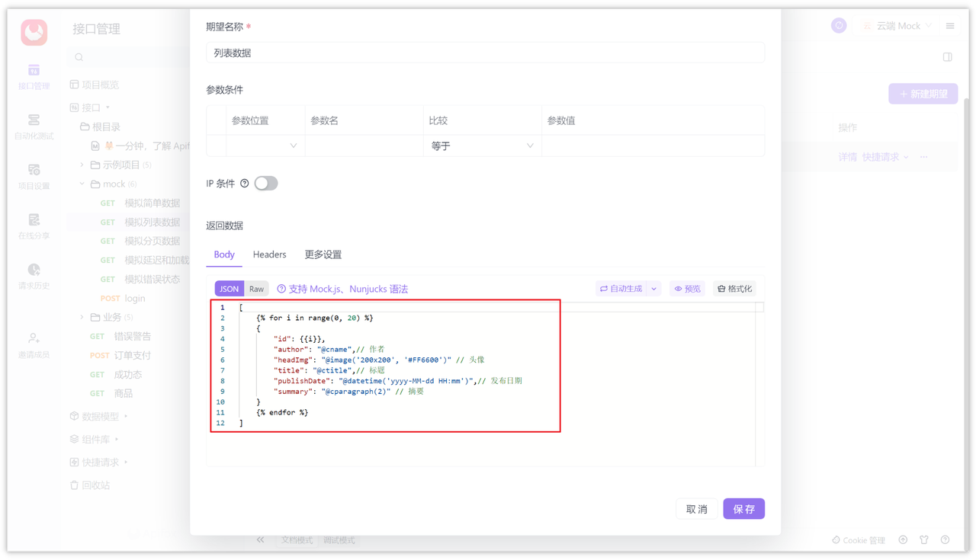Click the Apifox logo in top-left corner
The image size is (976, 560).
[x=32, y=32]
